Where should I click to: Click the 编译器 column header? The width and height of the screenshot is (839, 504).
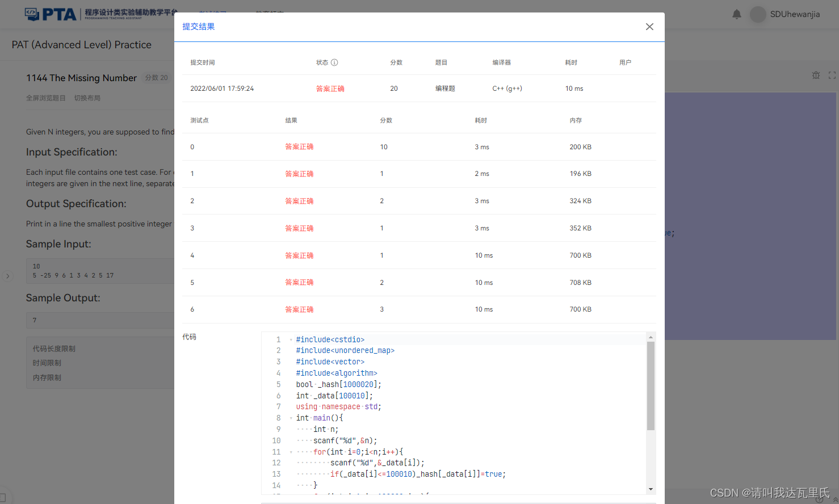(501, 62)
